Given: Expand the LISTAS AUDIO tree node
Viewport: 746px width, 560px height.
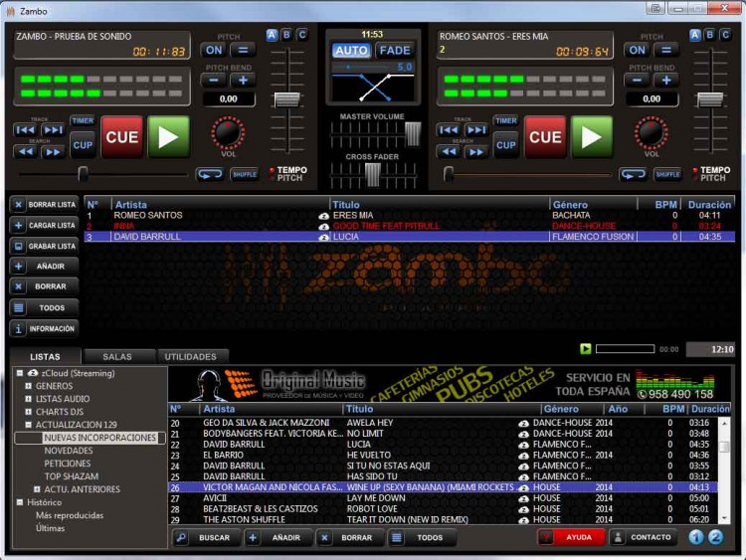Looking at the screenshot, I should [x=29, y=399].
